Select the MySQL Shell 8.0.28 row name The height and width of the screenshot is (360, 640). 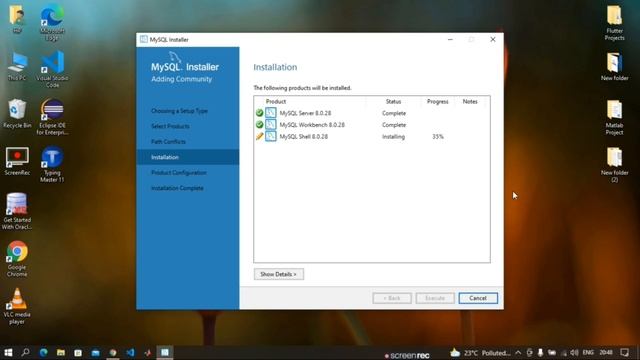tap(304, 137)
